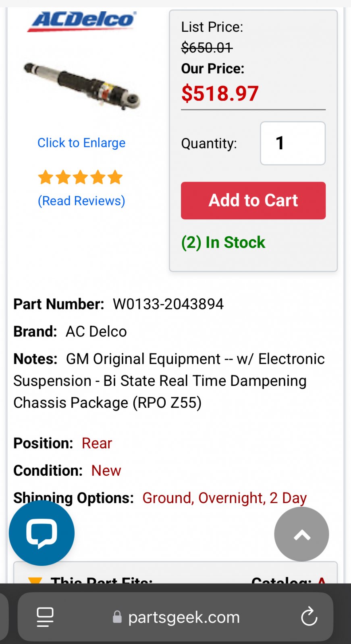The height and width of the screenshot is (644, 351).
Task: Click the $518.97 Our Price text
Action: (x=220, y=93)
